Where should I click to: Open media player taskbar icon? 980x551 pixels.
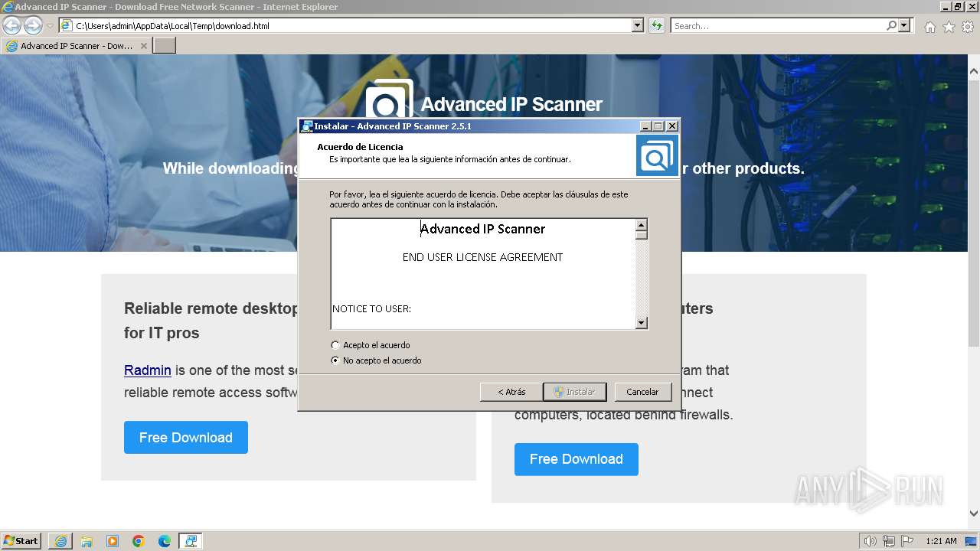pos(113,541)
